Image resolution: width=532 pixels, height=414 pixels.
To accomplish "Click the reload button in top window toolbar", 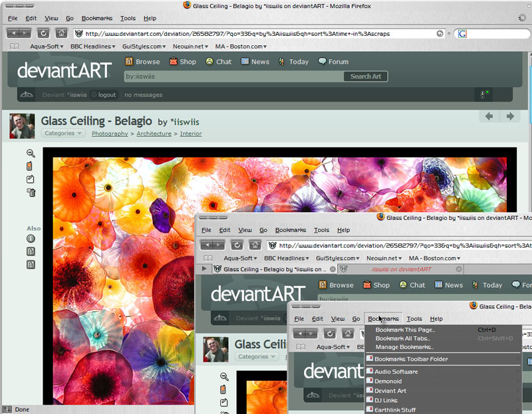I will [x=43, y=33].
